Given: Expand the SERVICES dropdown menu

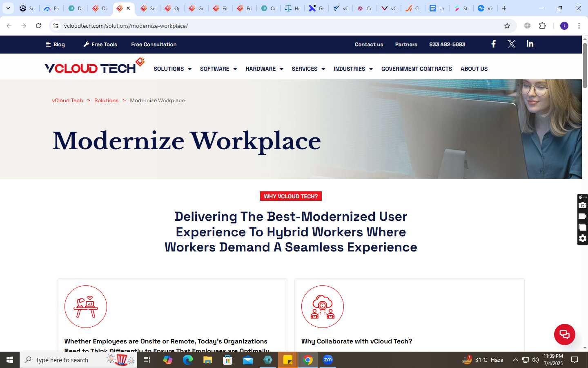Looking at the screenshot, I should [x=308, y=69].
